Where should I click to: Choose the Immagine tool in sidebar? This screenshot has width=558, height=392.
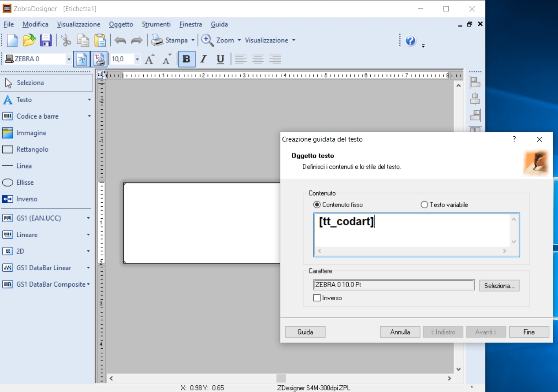(31, 133)
